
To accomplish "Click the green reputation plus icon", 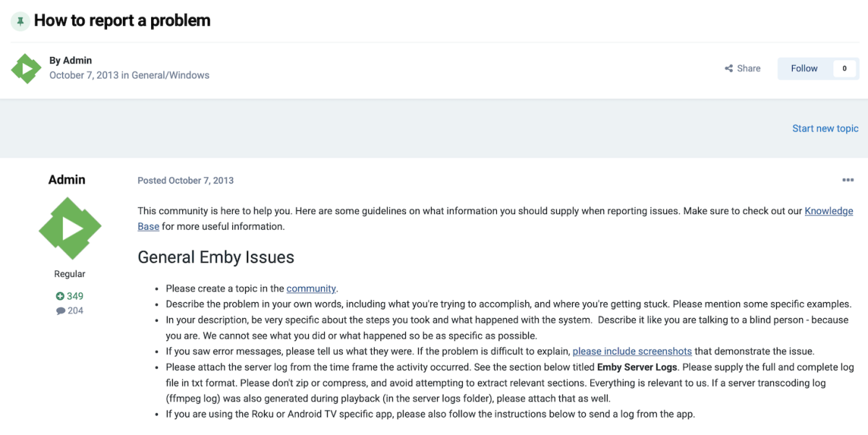I will coord(61,296).
